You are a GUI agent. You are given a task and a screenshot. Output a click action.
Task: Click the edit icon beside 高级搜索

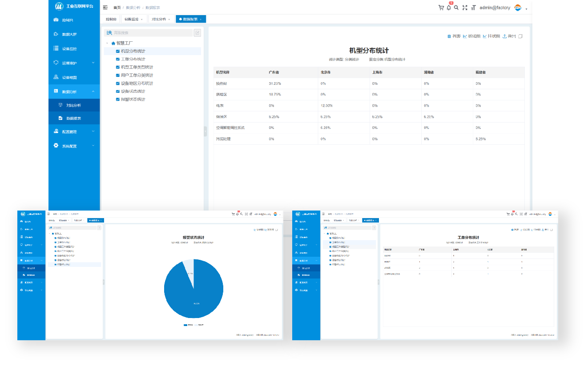(197, 32)
